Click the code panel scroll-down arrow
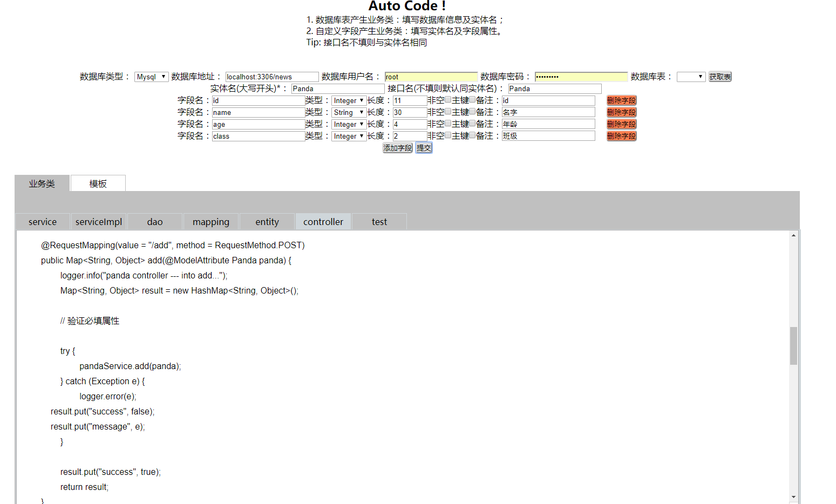Viewport: 836px width, 504px height. (793, 497)
